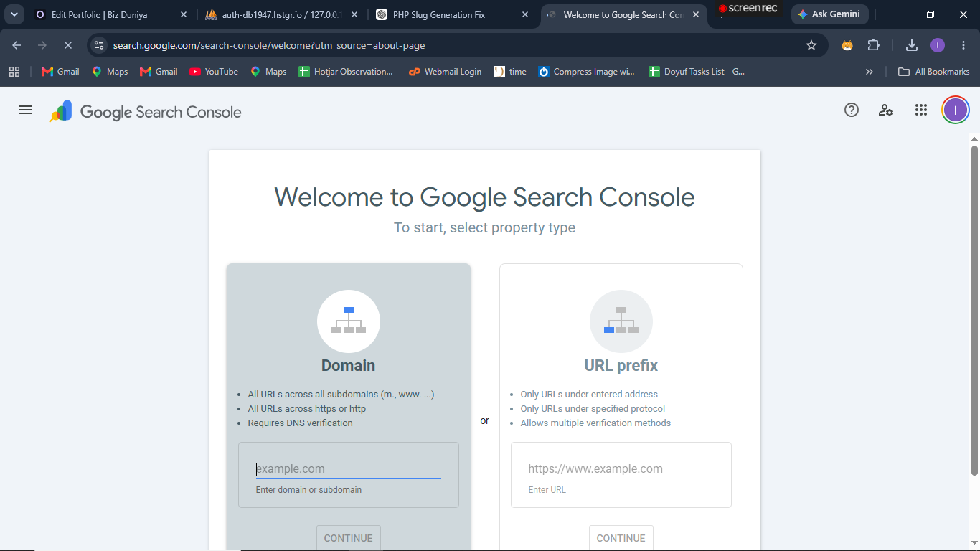The width and height of the screenshot is (980, 551).
Task: Open the Help question-mark icon
Action: [852, 110]
